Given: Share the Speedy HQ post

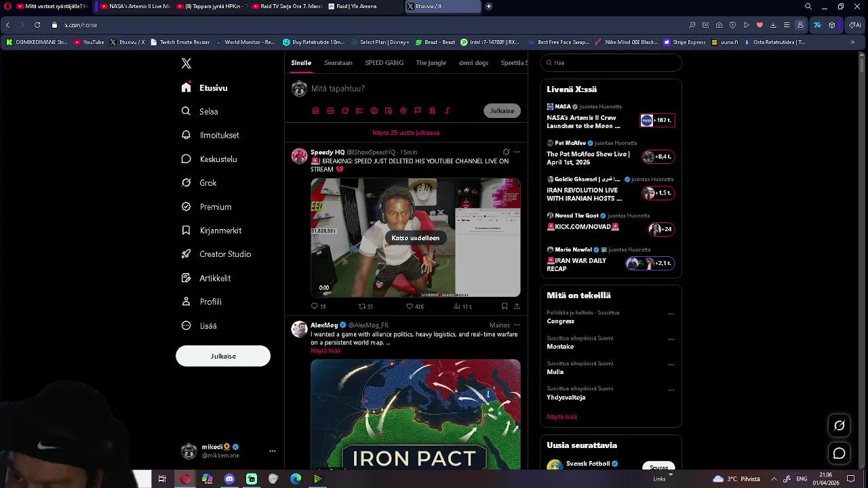Looking at the screenshot, I should tap(517, 306).
